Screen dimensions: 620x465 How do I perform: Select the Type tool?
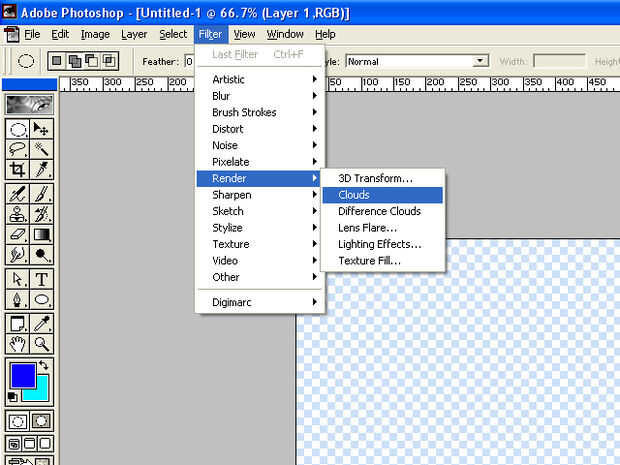point(41,279)
